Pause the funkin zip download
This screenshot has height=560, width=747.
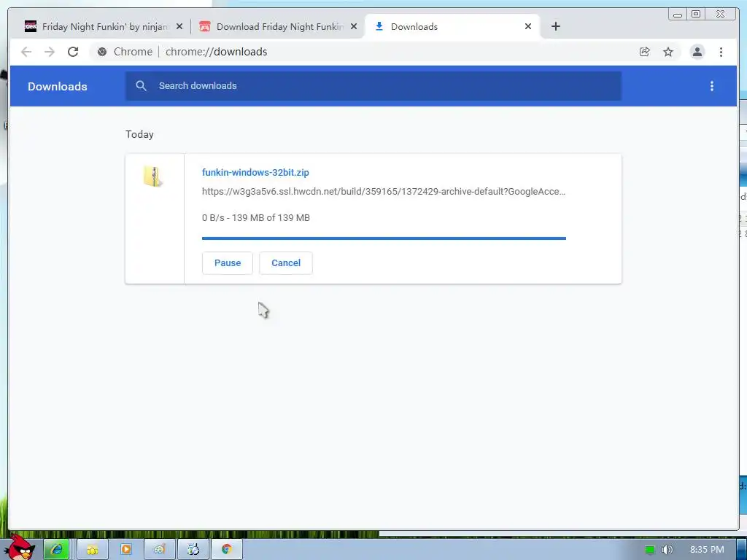(x=228, y=262)
